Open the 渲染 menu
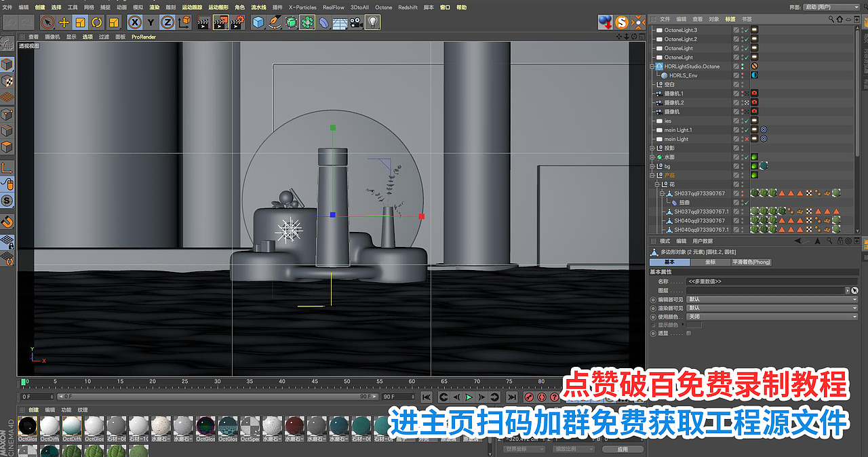Viewport: 868px width, 457px height. click(154, 7)
